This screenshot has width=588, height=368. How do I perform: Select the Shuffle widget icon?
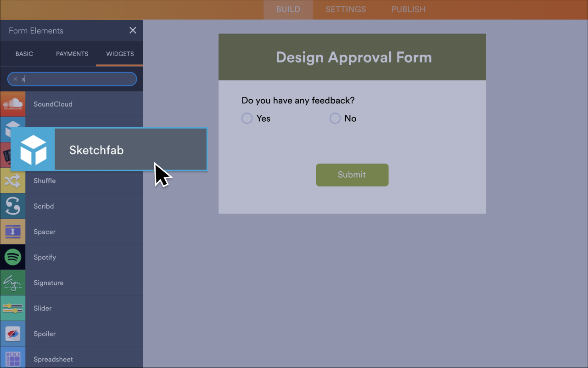[x=13, y=181]
